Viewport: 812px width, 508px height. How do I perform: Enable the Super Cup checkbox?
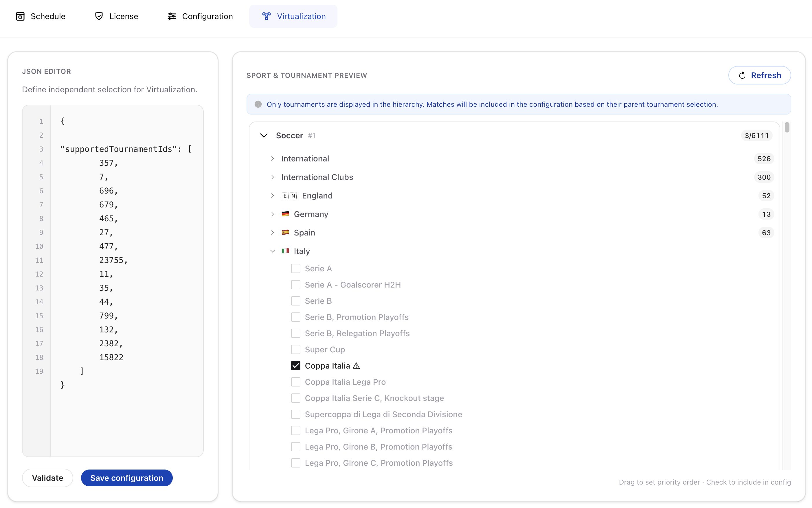point(296,349)
